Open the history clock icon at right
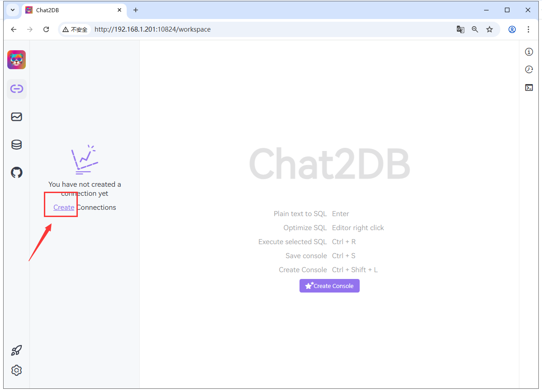 point(529,70)
